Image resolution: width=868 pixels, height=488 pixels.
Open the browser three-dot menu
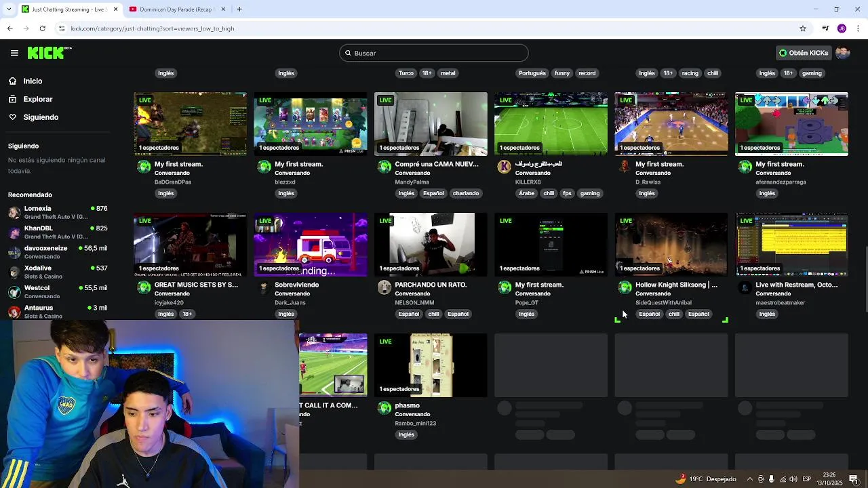click(858, 28)
